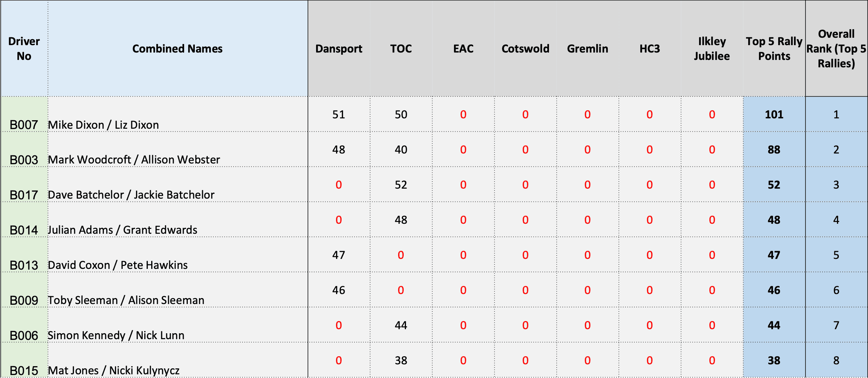
Task: Click Julian Adams's total points 48
Action: click(774, 220)
